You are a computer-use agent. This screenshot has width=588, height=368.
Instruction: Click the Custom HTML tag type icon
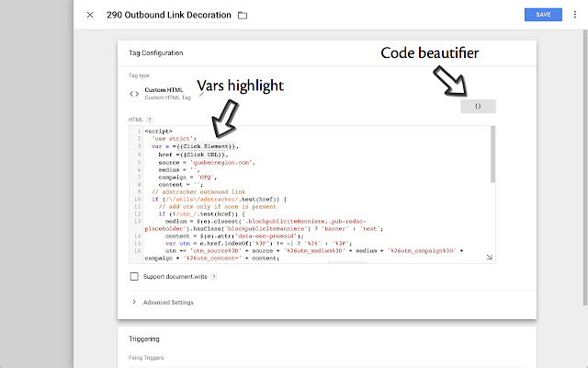coord(134,94)
